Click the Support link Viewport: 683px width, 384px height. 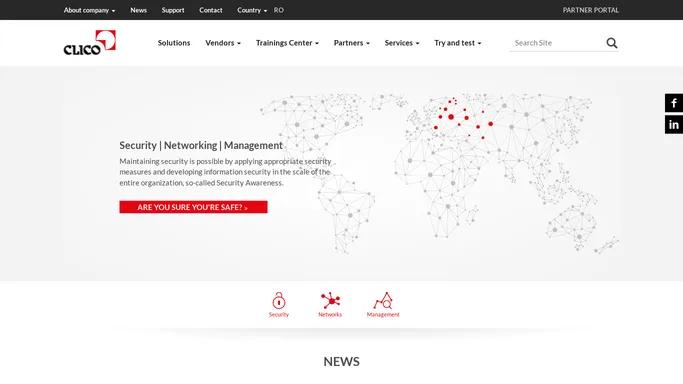point(173,10)
